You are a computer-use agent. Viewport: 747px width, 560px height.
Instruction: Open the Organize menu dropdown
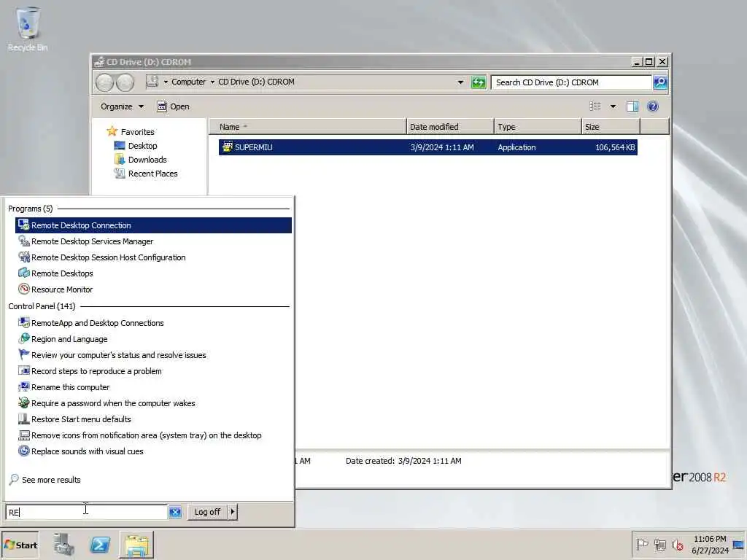point(122,106)
